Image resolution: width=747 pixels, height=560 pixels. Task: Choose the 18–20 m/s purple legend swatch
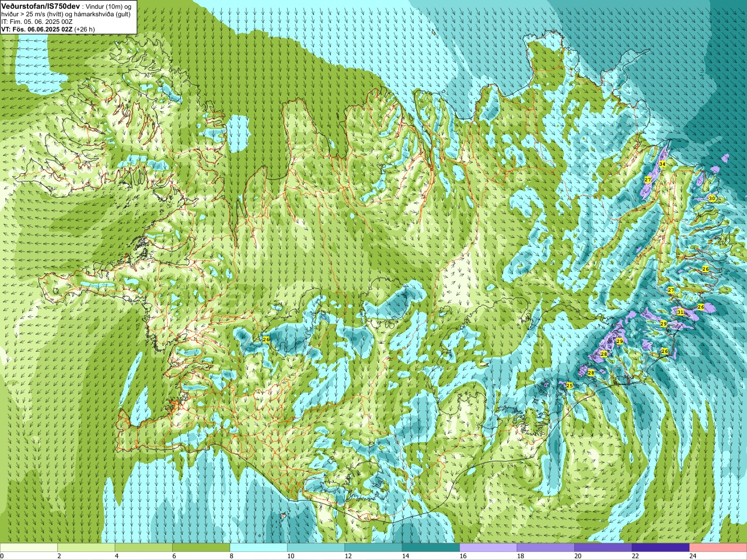point(546,548)
